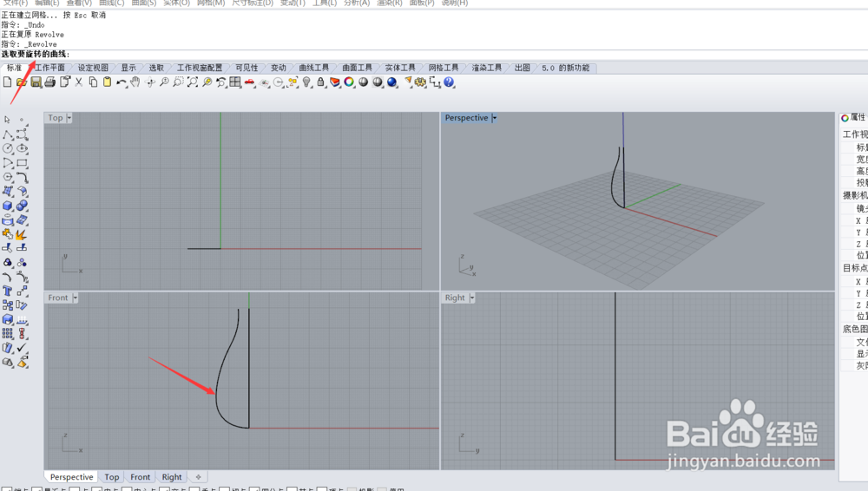This screenshot has height=491, width=868.
Task: Click the command prompt 选取要旋转的曲线 input line
Action: click(434, 55)
